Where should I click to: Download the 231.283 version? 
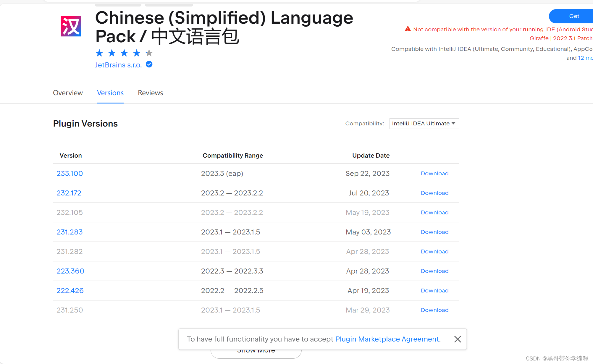pos(434,232)
